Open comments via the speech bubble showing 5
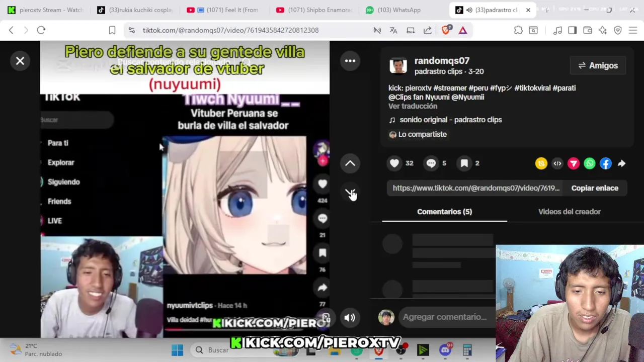Image resolution: width=644 pixels, height=362 pixels. (x=431, y=163)
